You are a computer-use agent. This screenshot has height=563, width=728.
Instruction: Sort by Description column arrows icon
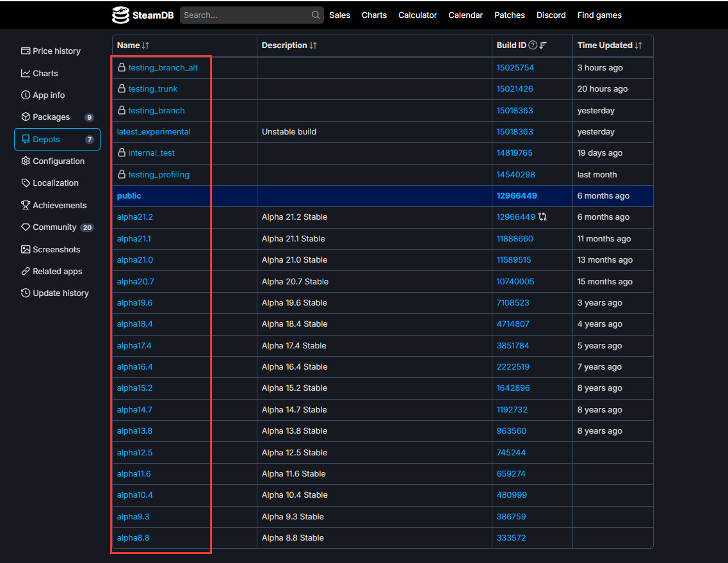pyautogui.click(x=313, y=45)
